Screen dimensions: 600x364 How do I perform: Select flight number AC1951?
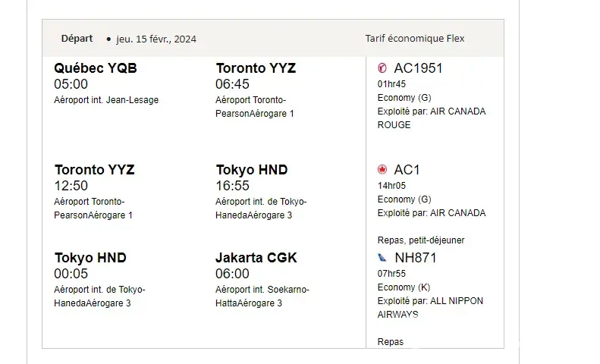tap(418, 68)
